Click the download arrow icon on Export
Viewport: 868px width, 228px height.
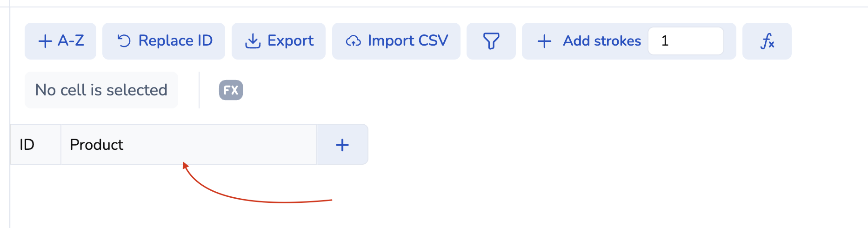pyautogui.click(x=253, y=41)
